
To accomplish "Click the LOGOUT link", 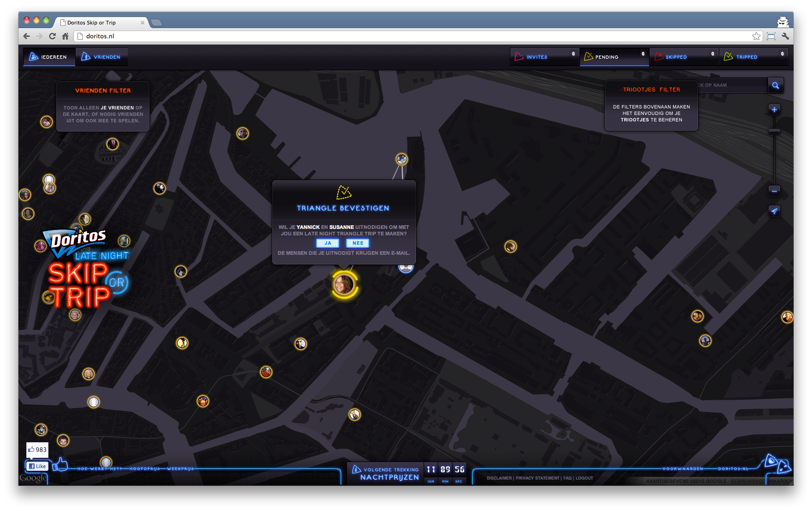I will click(x=585, y=478).
